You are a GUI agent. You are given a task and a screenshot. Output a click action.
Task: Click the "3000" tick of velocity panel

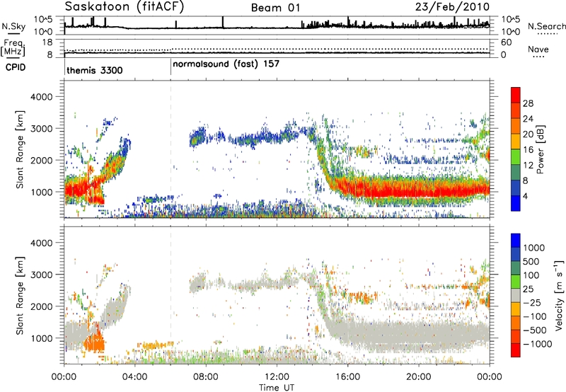click(x=41, y=275)
